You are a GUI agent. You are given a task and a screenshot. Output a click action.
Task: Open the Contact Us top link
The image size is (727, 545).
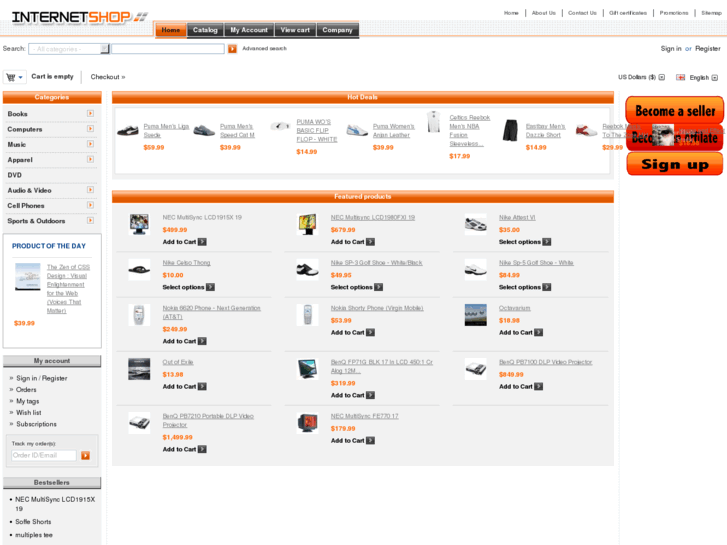[x=582, y=13]
